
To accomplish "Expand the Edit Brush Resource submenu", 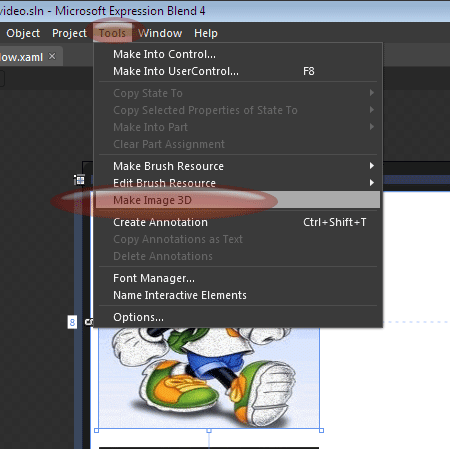I will pyautogui.click(x=238, y=183).
